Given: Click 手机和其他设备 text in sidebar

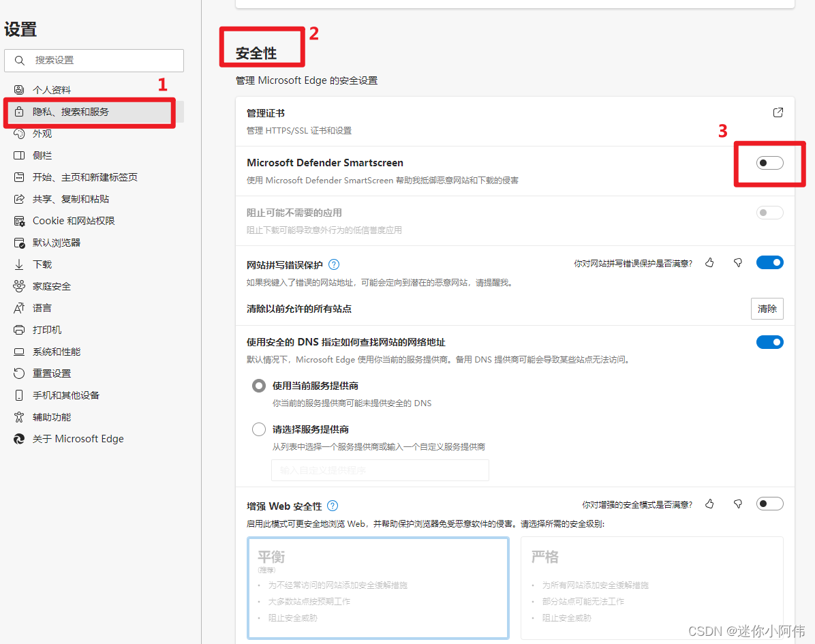Looking at the screenshot, I should [x=66, y=395].
